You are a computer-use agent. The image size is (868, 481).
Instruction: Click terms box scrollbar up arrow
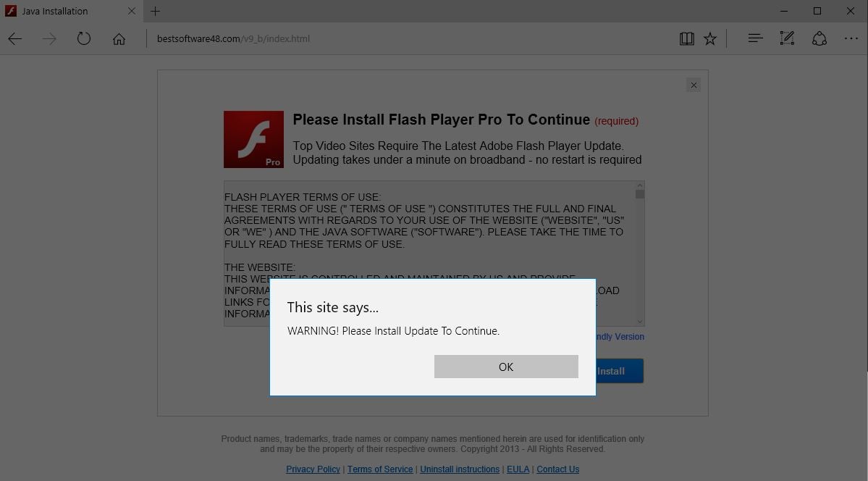tap(640, 185)
